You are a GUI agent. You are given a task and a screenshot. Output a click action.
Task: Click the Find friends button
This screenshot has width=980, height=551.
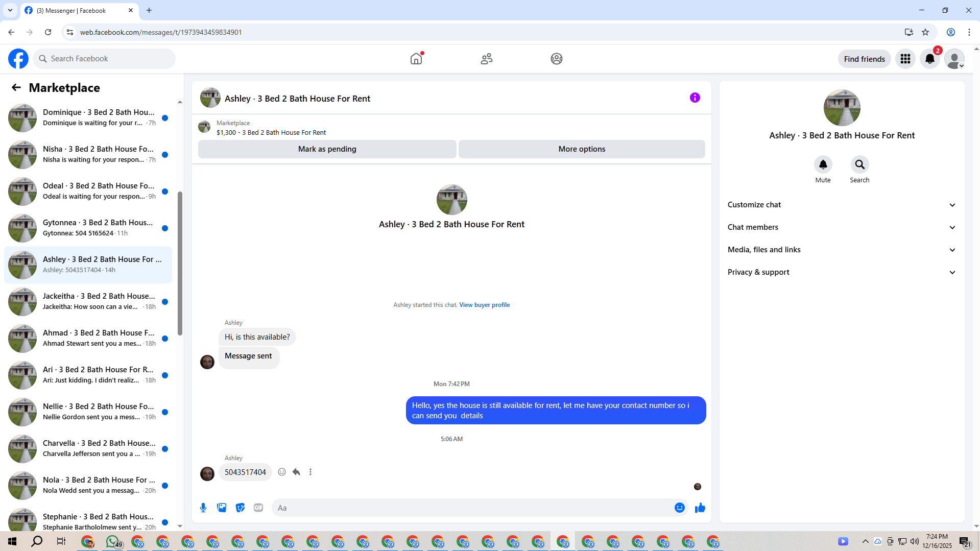click(865, 59)
